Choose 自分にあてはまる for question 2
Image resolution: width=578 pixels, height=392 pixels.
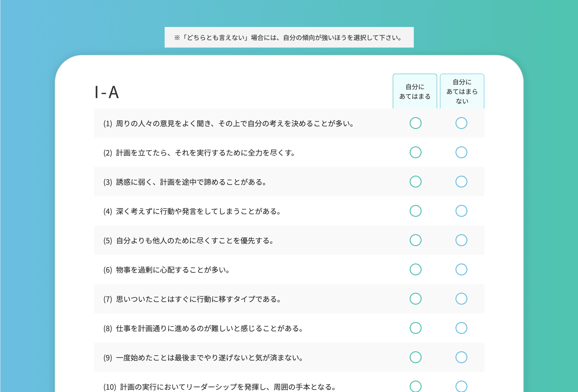(415, 152)
